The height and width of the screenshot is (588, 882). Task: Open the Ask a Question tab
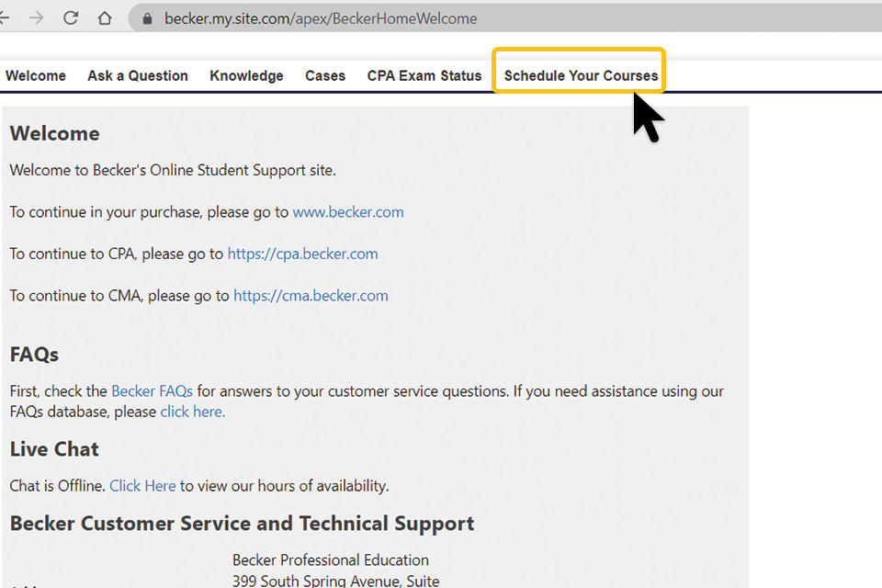(x=138, y=76)
